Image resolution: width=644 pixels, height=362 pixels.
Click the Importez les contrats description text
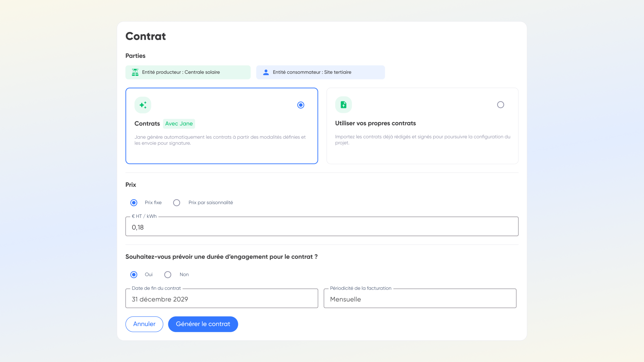[423, 140]
